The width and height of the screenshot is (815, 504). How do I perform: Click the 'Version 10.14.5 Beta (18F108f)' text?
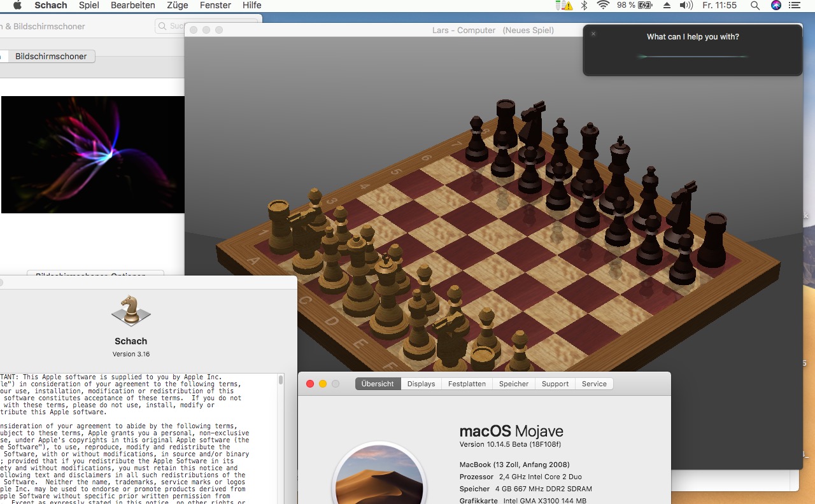[x=510, y=444]
